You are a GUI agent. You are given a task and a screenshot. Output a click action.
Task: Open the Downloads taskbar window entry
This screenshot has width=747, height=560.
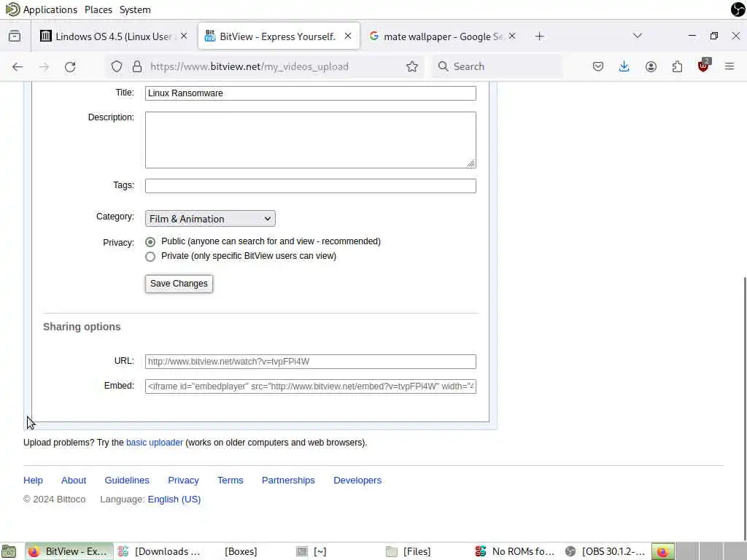pyautogui.click(x=160, y=551)
